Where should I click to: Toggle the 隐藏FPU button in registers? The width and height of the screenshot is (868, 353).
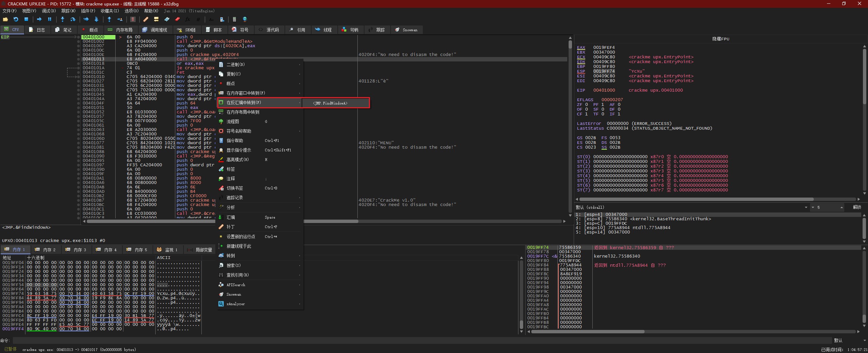coord(721,39)
